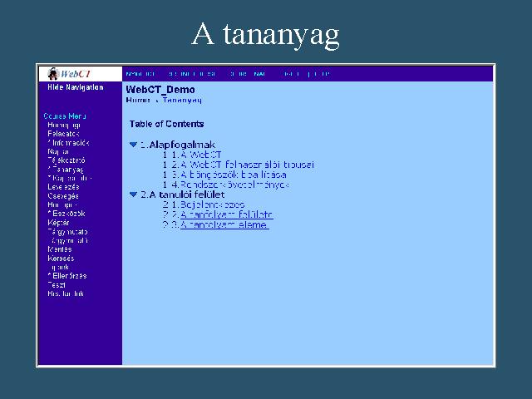Click Home in the breadcrumb trail
The width and height of the screenshot is (532, 399).
pos(138,100)
